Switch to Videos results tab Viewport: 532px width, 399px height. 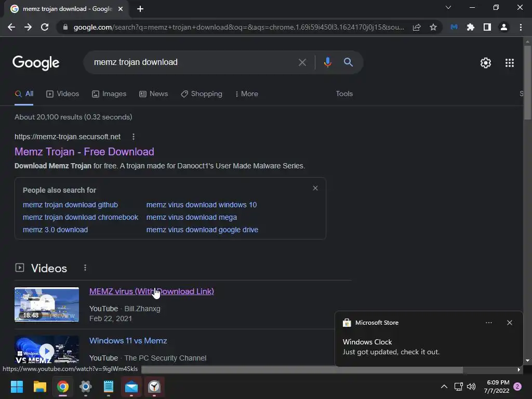pos(62,94)
